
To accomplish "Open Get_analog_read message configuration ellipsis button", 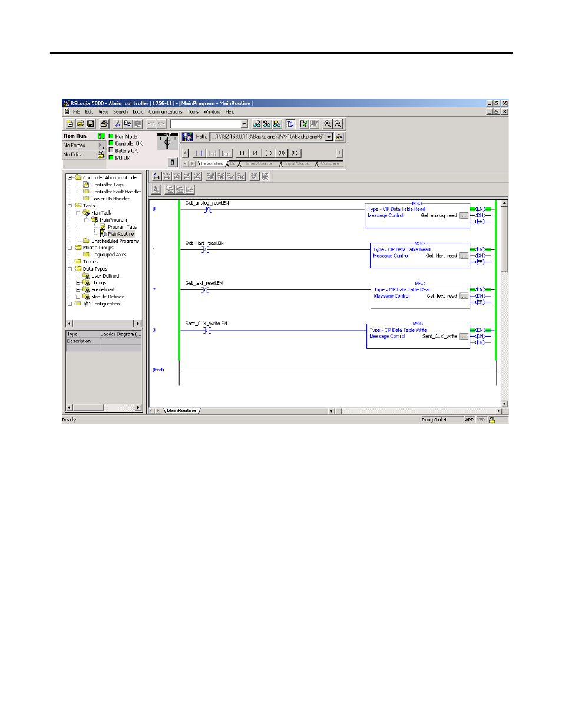I will pyautogui.click(x=464, y=216).
